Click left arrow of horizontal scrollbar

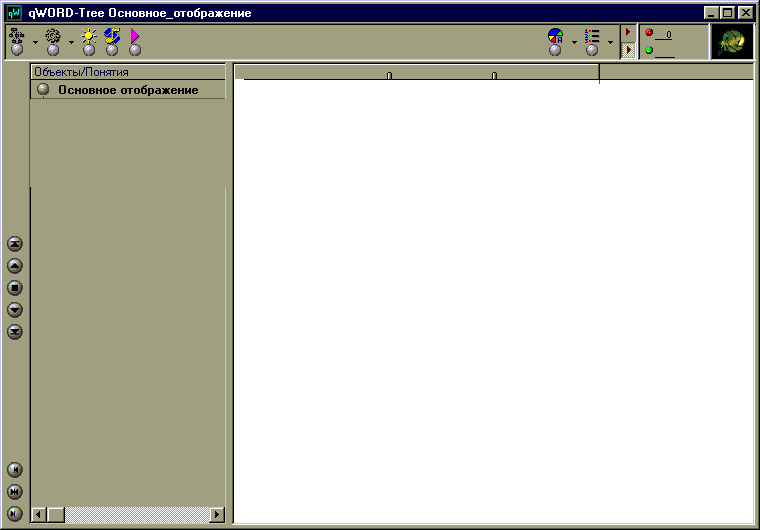point(39,514)
